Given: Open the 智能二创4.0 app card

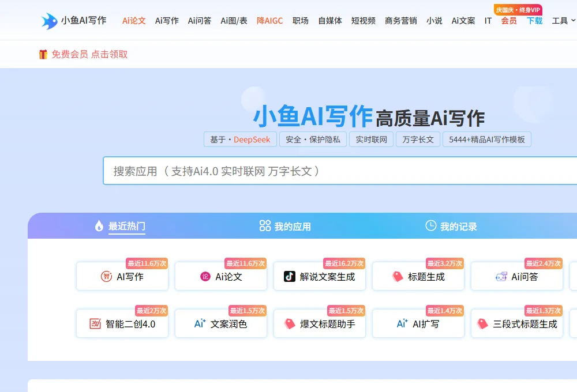Looking at the screenshot, I should coord(122,323).
